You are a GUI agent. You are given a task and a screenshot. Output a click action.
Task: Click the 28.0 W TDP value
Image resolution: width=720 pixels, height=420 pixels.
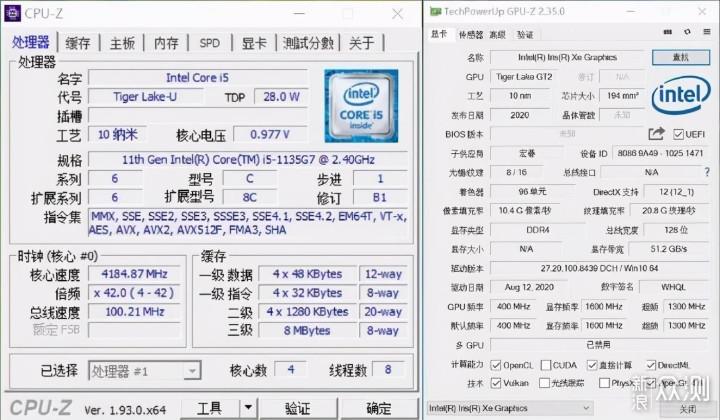coord(281,96)
